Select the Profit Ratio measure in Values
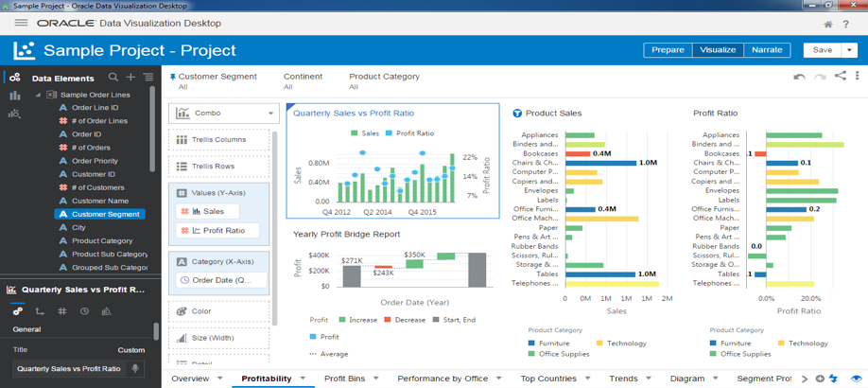This screenshot has height=388, width=868. pyautogui.click(x=218, y=231)
